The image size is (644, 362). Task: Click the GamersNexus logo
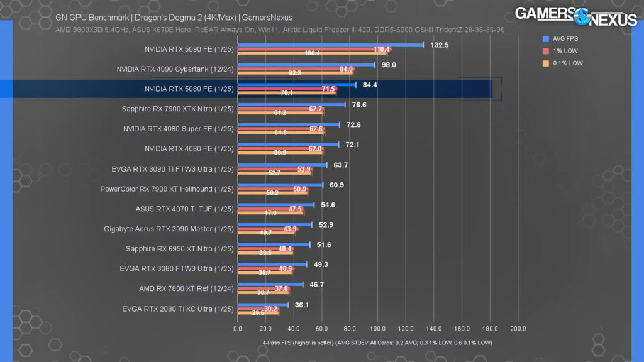coord(576,16)
